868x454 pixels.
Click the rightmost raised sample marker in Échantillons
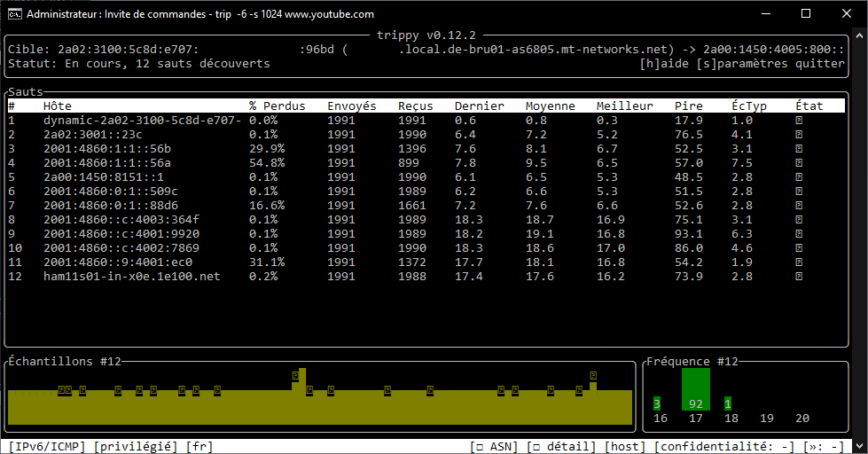[593, 376]
